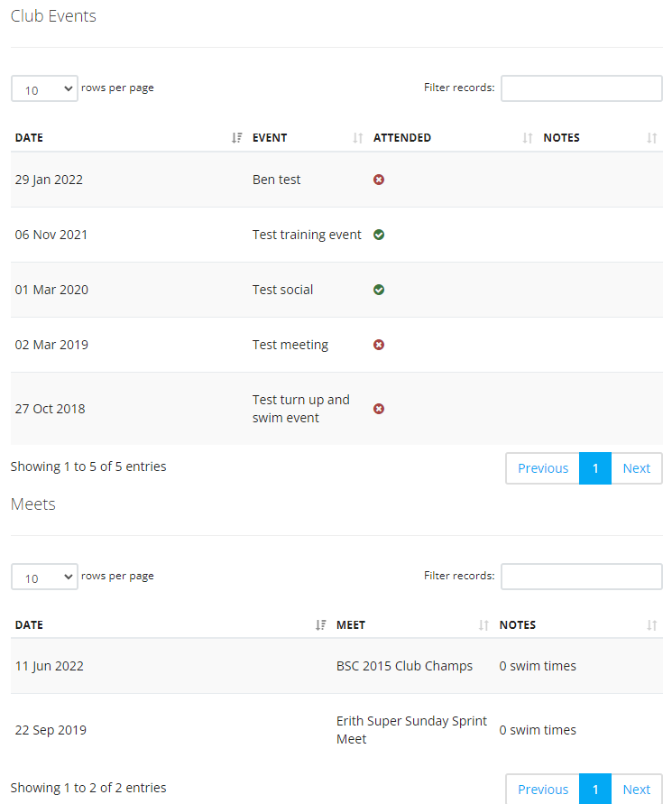This screenshot has width=672, height=804.
Task: Sort Club Events by Date column icon
Action: (x=236, y=138)
